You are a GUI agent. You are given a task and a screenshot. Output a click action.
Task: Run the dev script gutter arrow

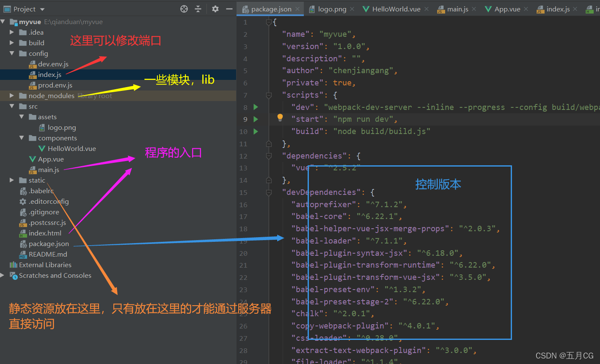(256, 107)
